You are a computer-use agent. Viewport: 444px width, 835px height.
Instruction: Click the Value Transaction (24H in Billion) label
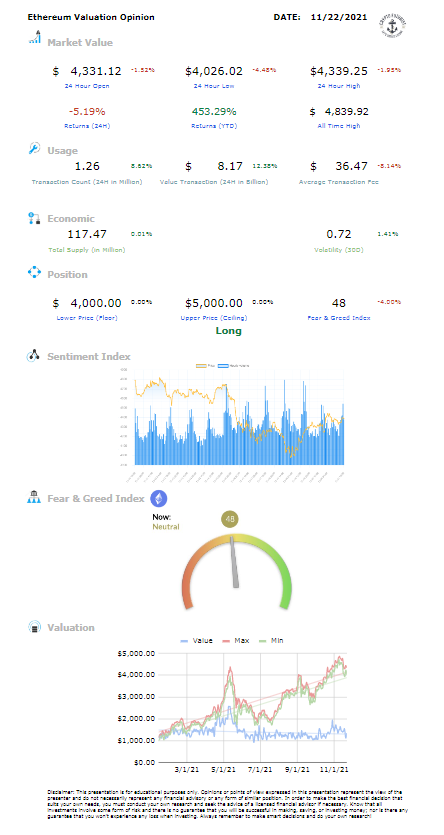(214, 182)
